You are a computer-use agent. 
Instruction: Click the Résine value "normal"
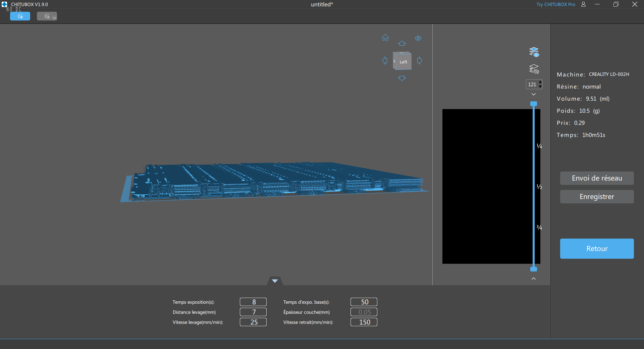point(592,87)
